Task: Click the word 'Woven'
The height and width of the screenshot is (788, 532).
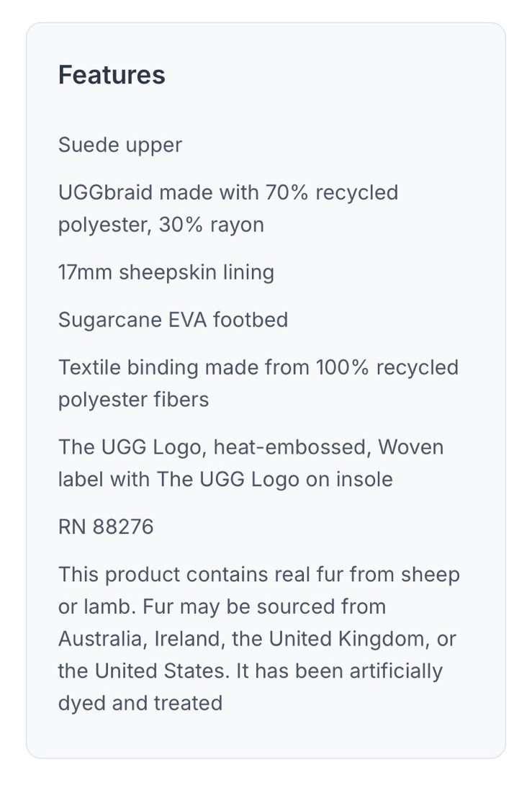Action: pos(410,447)
